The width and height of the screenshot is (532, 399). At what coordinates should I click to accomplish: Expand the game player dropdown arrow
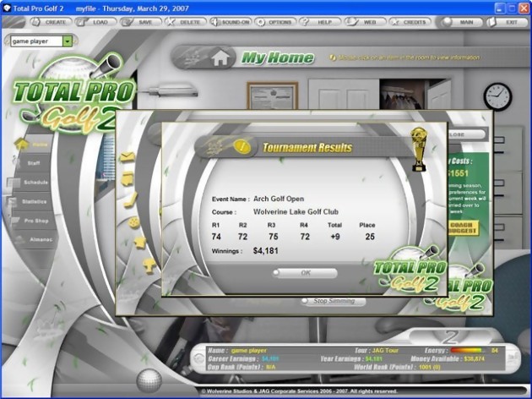click(68, 41)
